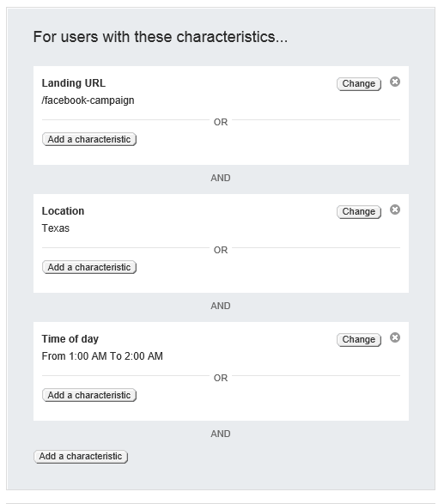The height and width of the screenshot is (504, 444).
Task: Remove the Landing URL characteristic
Action: pos(395,82)
